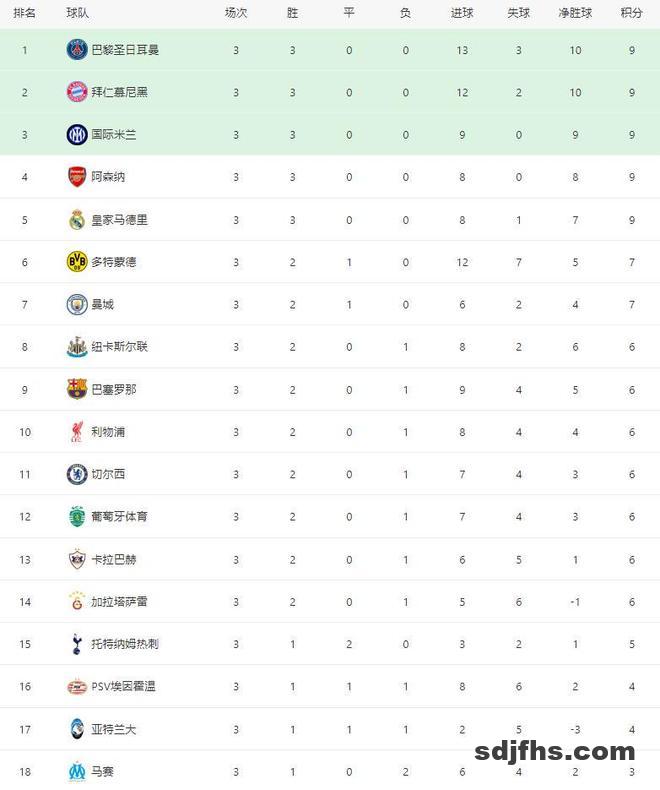Select the Chelsea crest icon
The width and height of the screenshot is (660, 790).
click(77, 474)
